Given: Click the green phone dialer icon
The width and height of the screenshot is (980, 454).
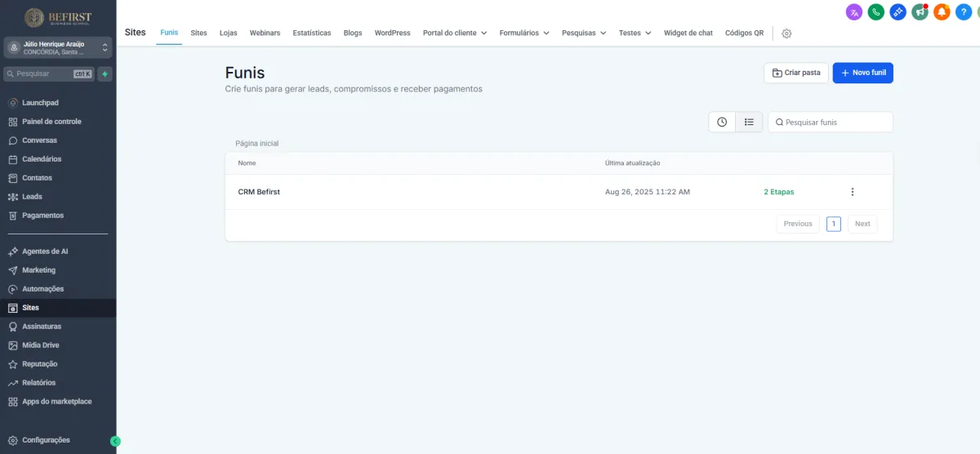Looking at the screenshot, I should (x=876, y=11).
